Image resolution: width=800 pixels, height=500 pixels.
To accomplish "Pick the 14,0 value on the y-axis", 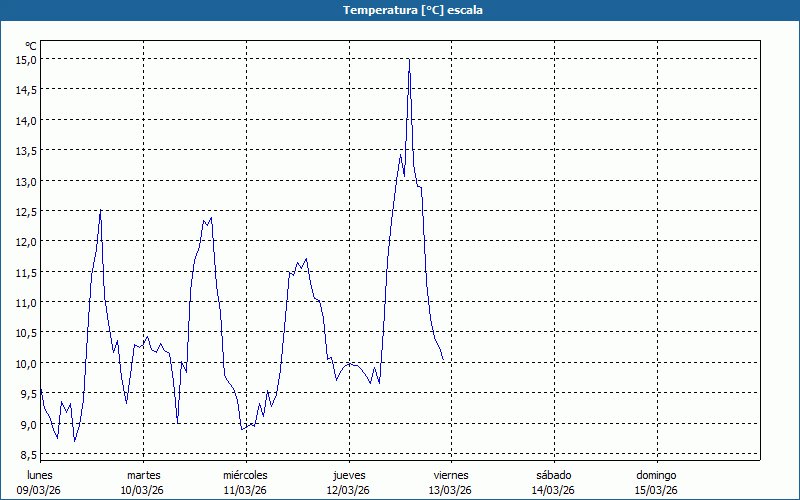I will click(x=26, y=120).
